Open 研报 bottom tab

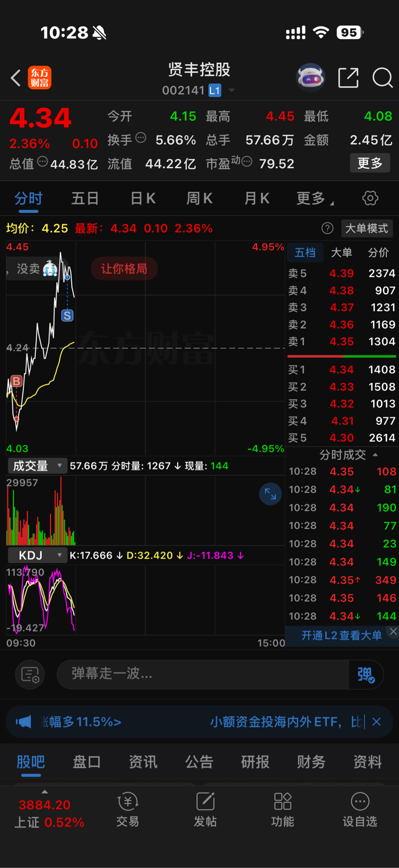point(255,762)
